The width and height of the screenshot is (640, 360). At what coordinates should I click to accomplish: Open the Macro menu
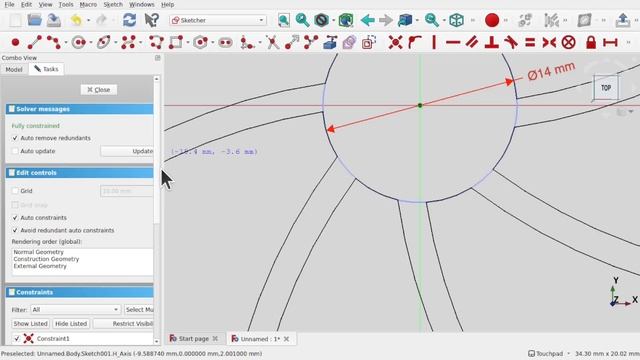(x=88, y=4)
